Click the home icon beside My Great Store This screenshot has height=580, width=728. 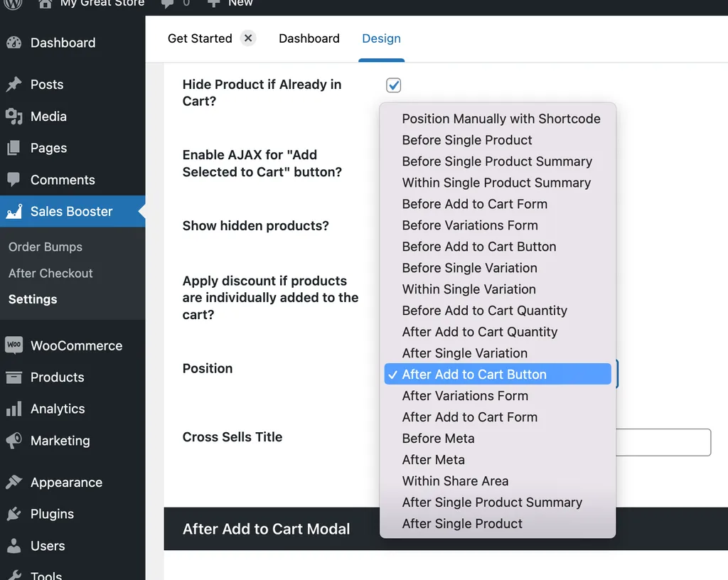coord(45,4)
